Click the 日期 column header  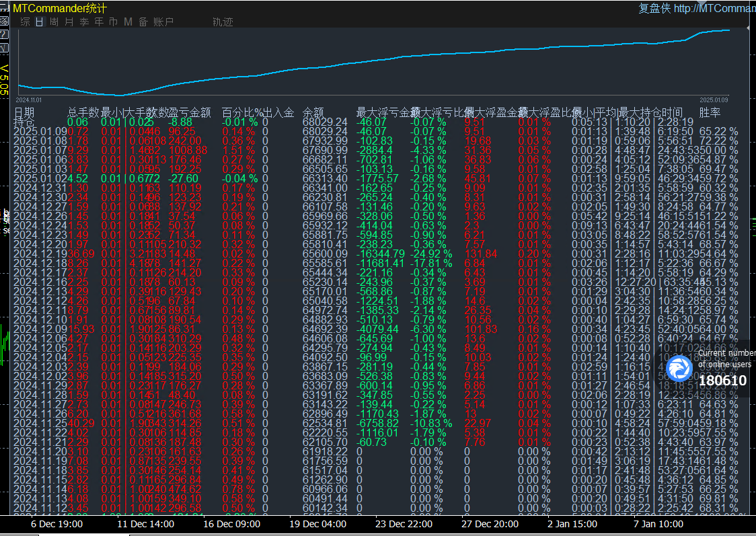(24, 112)
